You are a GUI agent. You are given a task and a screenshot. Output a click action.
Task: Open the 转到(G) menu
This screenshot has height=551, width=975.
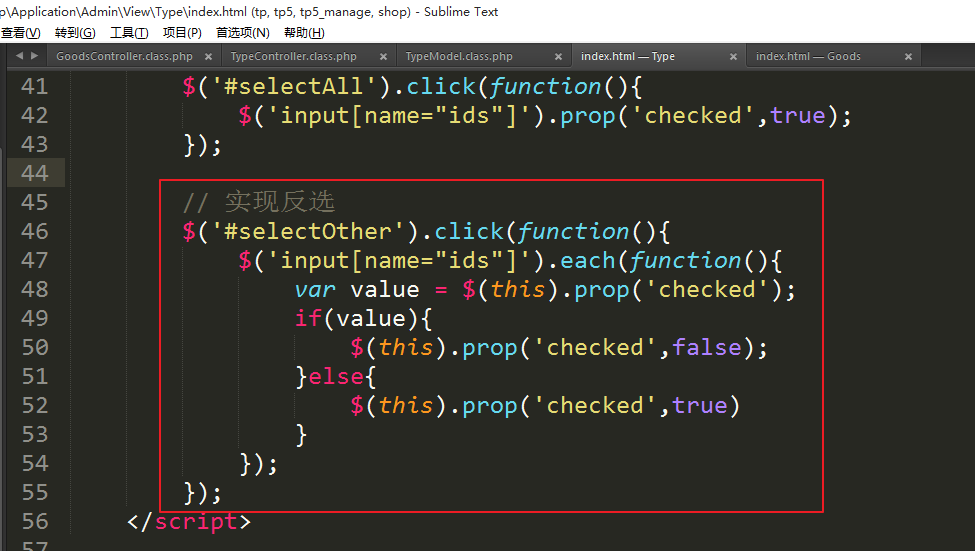[x=75, y=33]
